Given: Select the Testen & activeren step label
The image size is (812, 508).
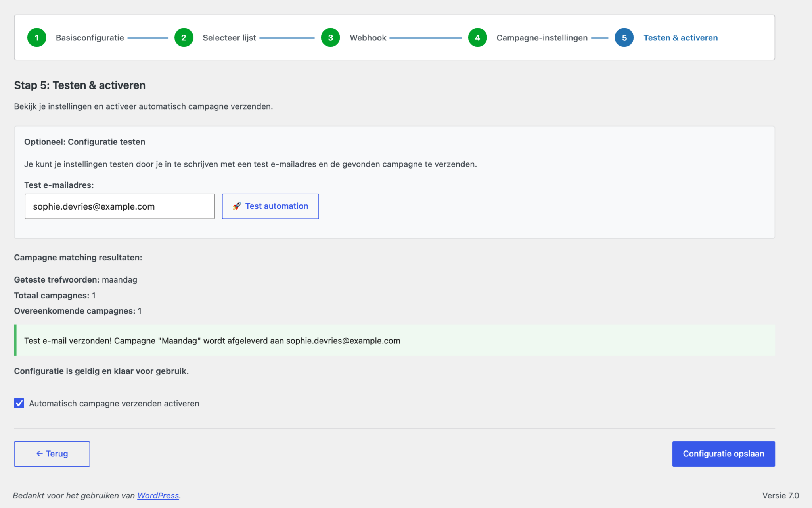Looking at the screenshot, I should pyautogui.click(x=680, y=38).
